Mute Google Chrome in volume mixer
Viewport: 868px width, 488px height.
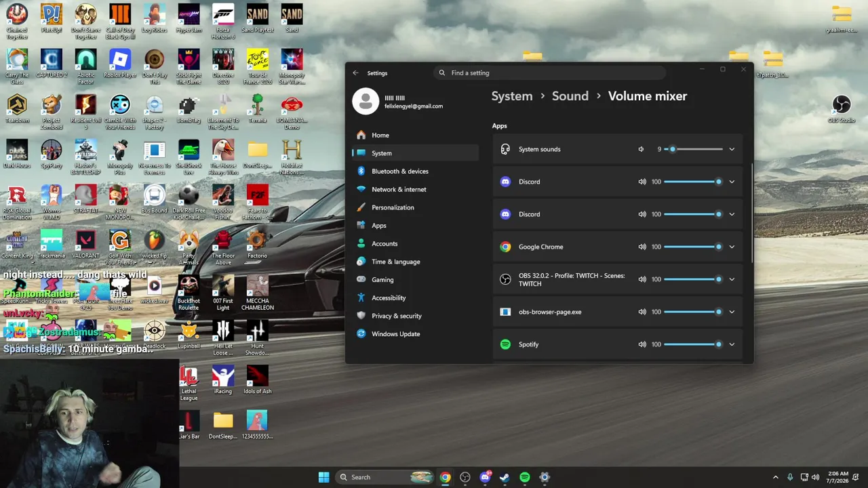tap(642, 247)
